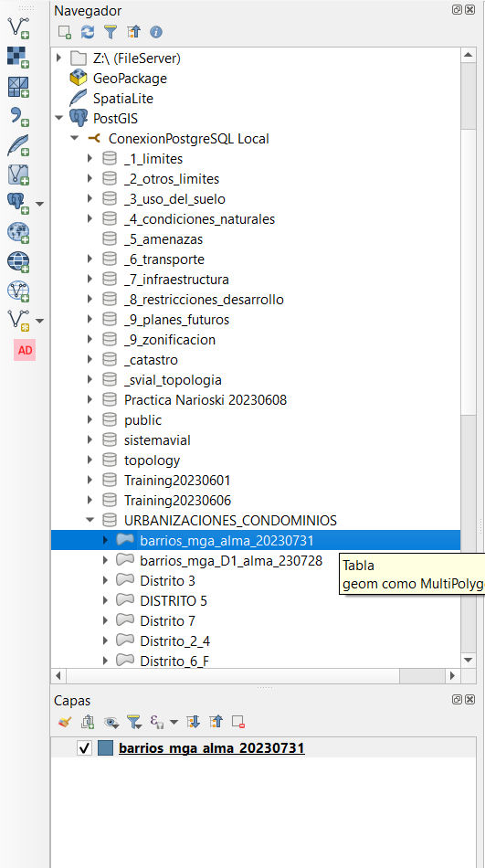Open the style dock brush in Capas
The width and height of the screenshot is (485, 868).
pos(65,722)
